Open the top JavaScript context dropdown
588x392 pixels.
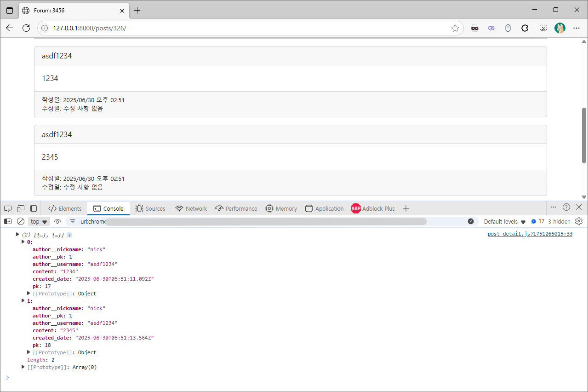(x=39, y=221)
